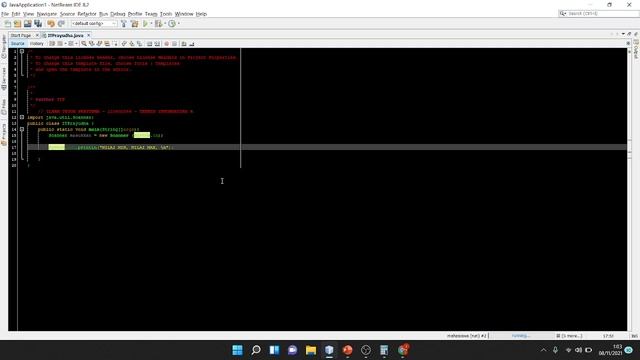Switch to the History view
Viewport: 640px width, 360px height.
[37, 43]
